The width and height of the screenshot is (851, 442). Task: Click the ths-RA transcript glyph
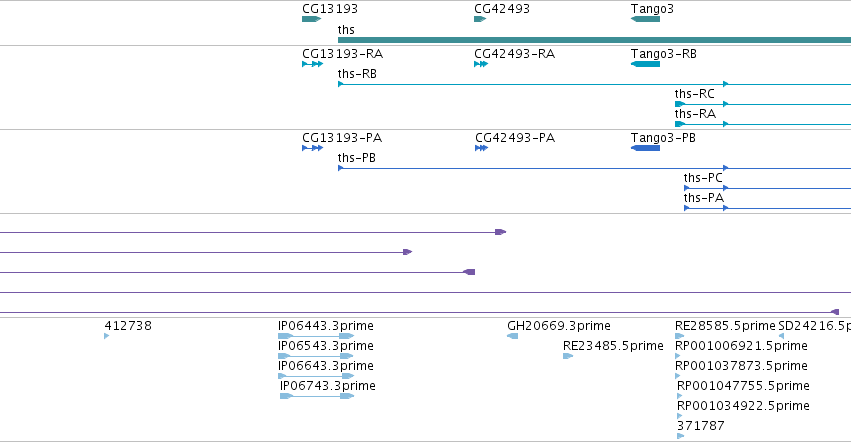763,124
